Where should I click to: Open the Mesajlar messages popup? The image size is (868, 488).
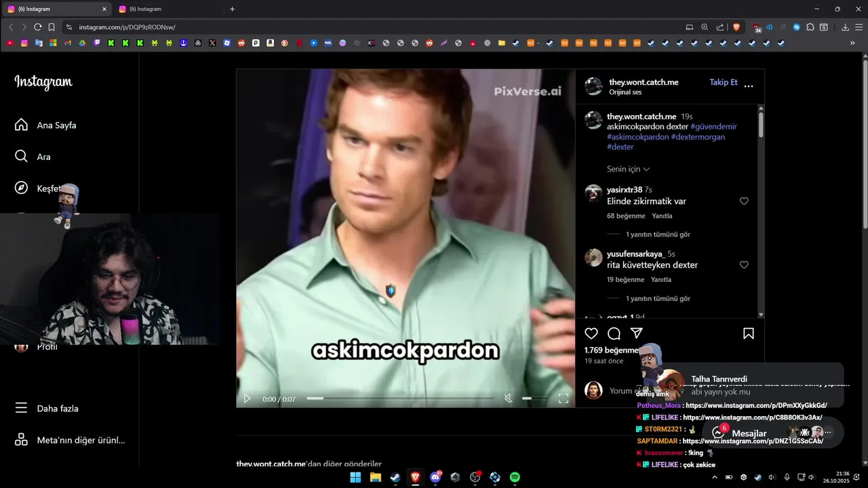(x=772, y=432)
